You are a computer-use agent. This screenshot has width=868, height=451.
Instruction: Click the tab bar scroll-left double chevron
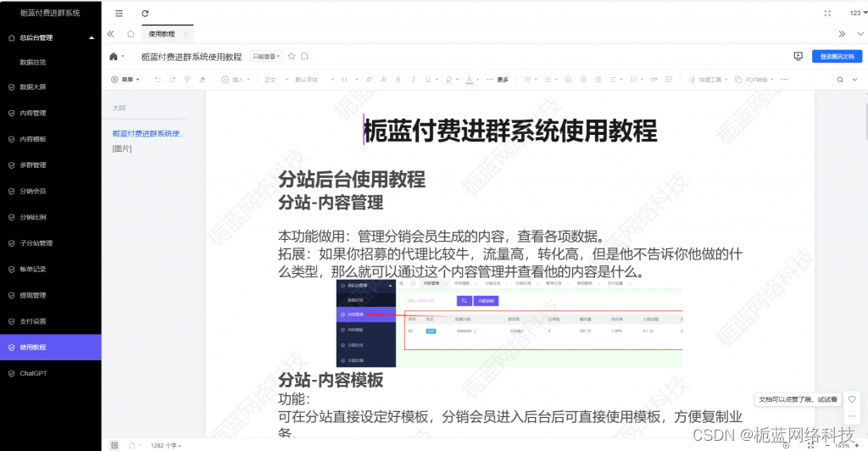pos(111,34)
